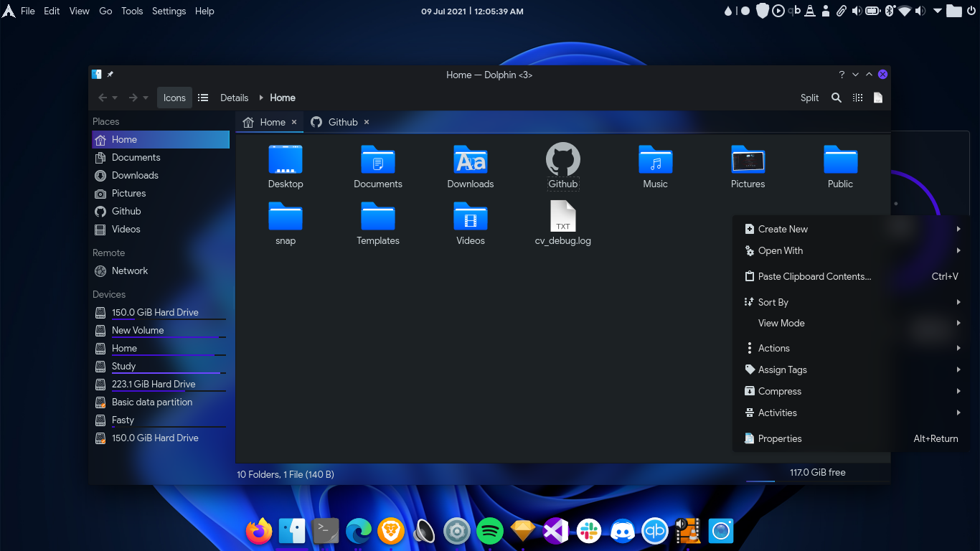Open Slack from the dock
The height and width of the screenshot is (551, 980).
(x=589, y=531)
